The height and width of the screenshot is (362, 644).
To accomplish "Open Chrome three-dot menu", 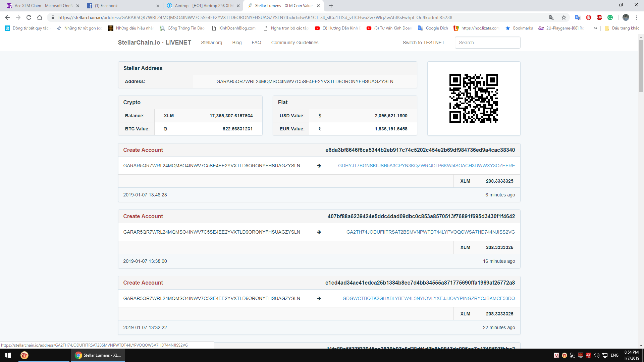I will [637, 17].
